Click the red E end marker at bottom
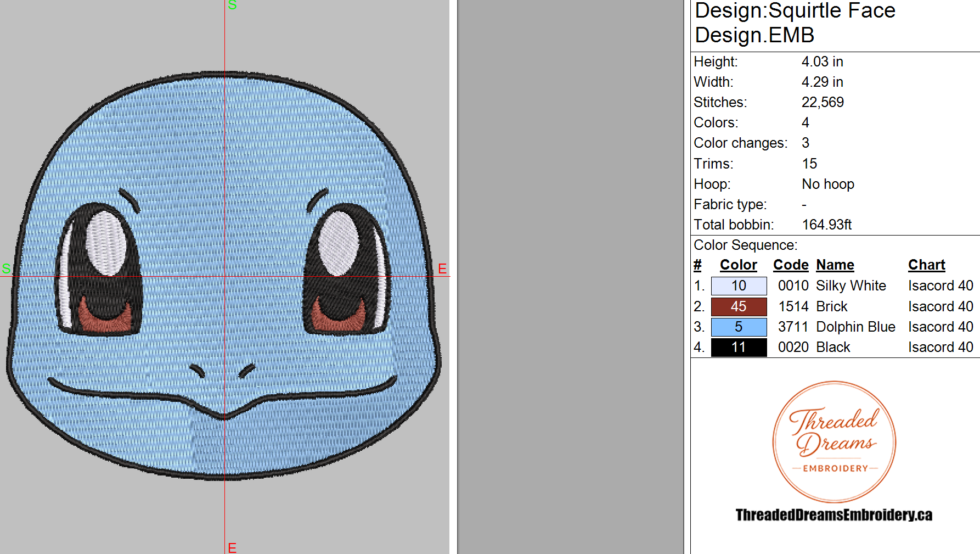The image size is (980, 554). (x=232, y=547)
